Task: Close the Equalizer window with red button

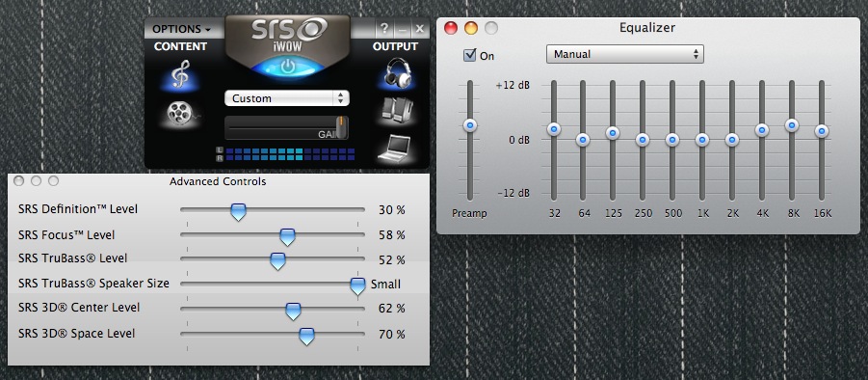Action: pos(451,28)
